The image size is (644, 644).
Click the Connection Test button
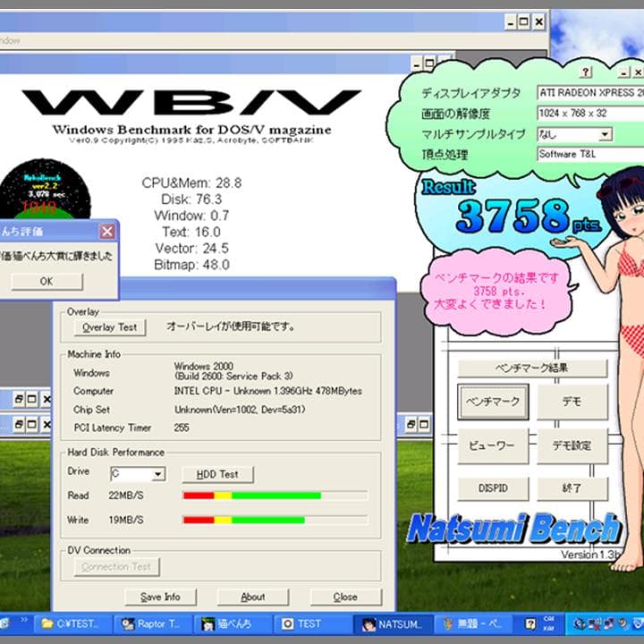pyautogui.click(x=116, y=567)
